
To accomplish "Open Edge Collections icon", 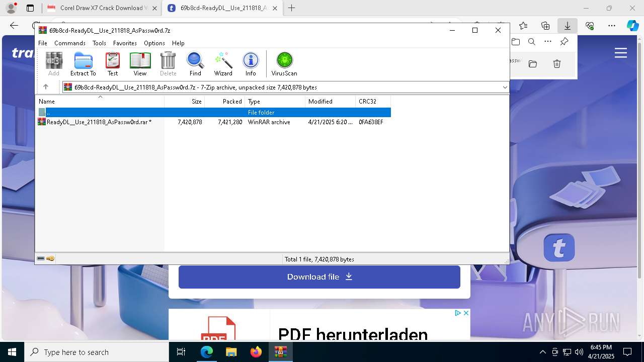I will 545,26.
